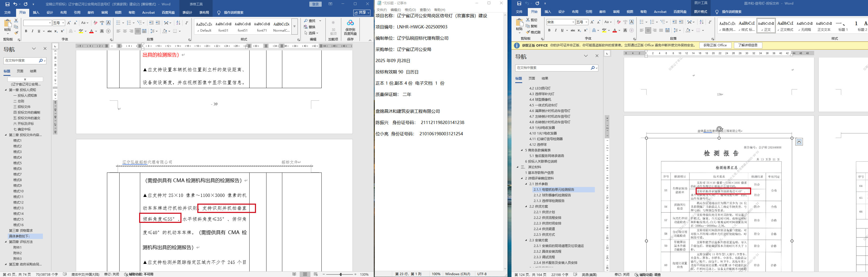Click bullet list icon in left Word
The image size is (868, 277).
point(118,23)
